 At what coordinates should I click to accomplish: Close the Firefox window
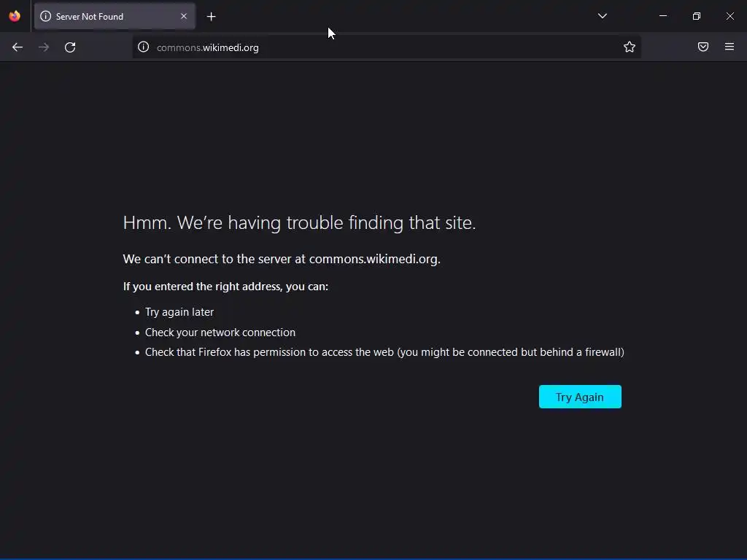coord(729,16)
